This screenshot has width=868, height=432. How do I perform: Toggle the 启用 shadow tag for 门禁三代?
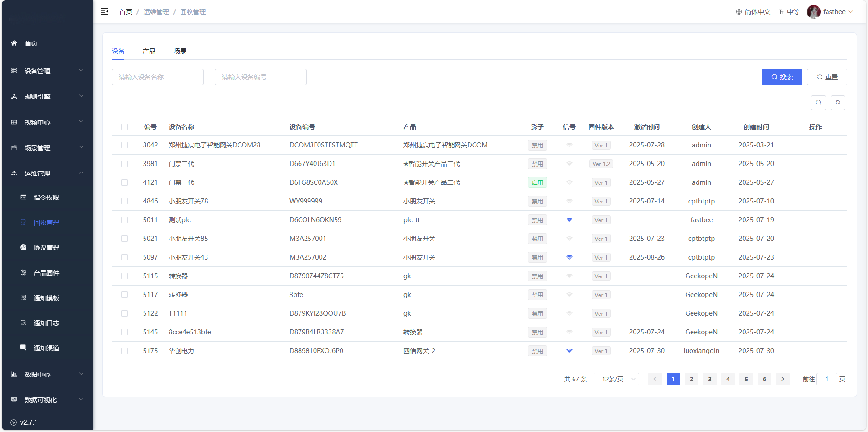[537, 182]
